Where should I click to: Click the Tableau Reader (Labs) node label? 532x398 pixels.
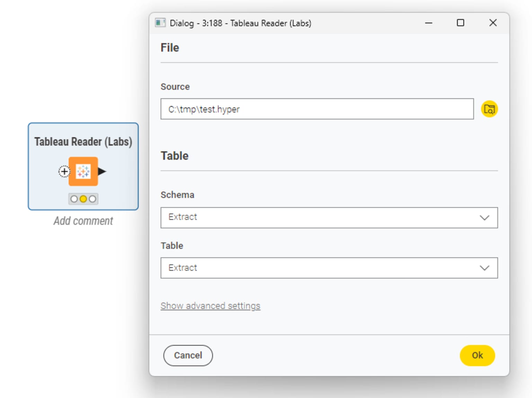(83, 142)
